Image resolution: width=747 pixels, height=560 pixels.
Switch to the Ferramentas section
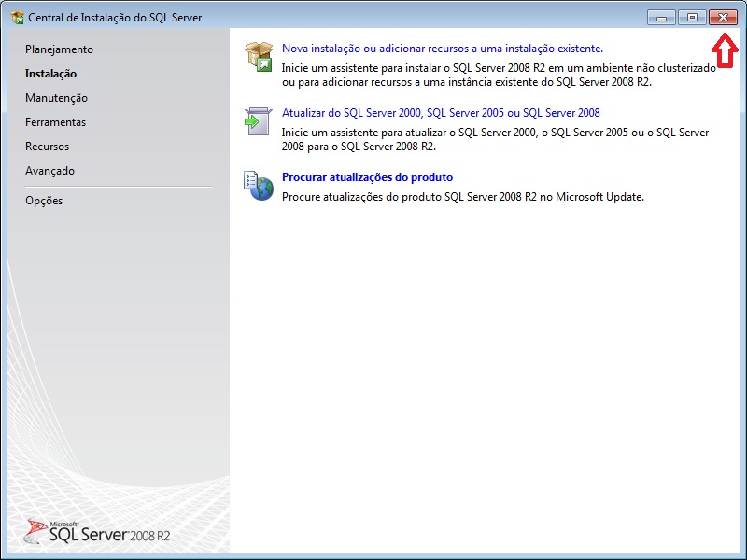[55, 122]
